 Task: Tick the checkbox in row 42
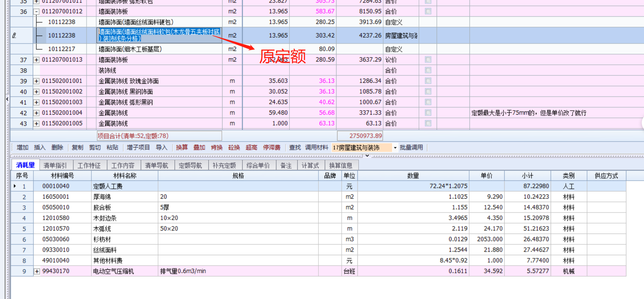click(x=428, y=113)
